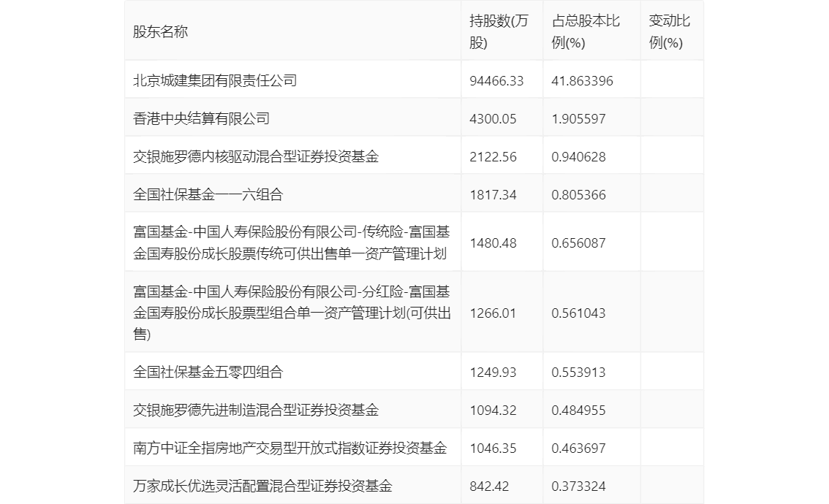Click the 842.42 shareholding cell
This screenshot has width=829, height=504.
pyautogui.click(x=489, y=486)
